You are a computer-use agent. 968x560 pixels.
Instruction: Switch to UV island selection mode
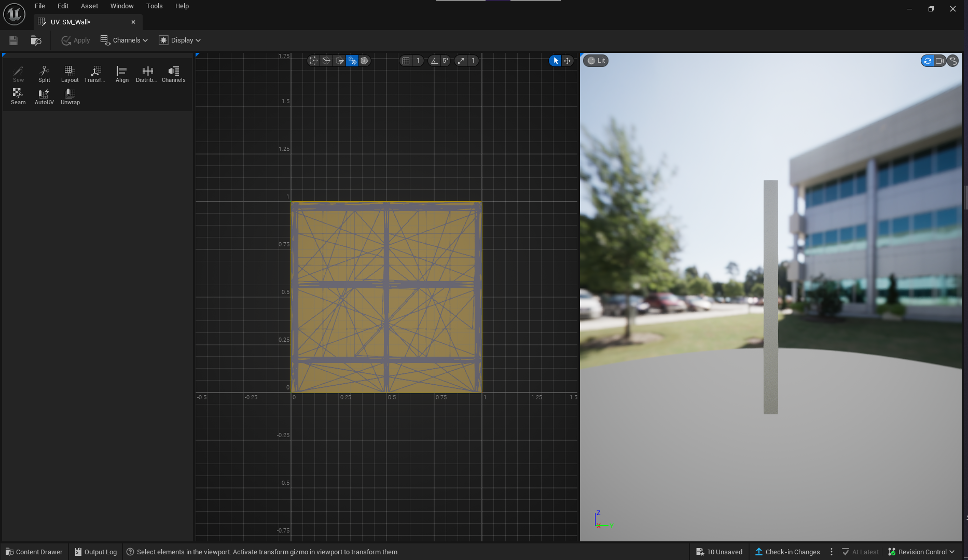pyautogui.click(x=352, y=61)
